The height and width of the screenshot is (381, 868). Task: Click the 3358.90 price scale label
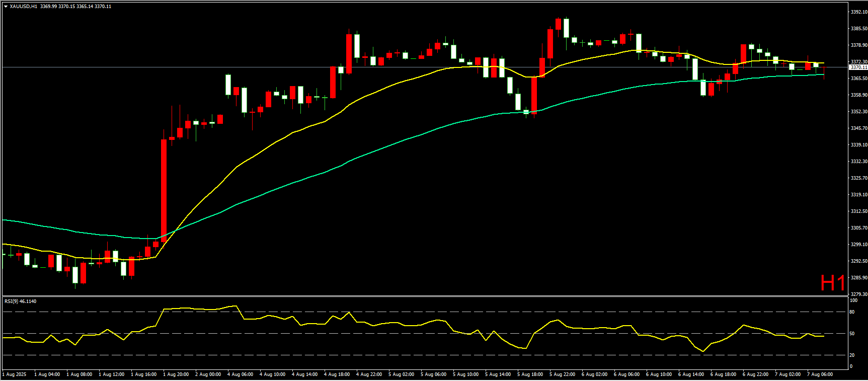pos(859,95)
